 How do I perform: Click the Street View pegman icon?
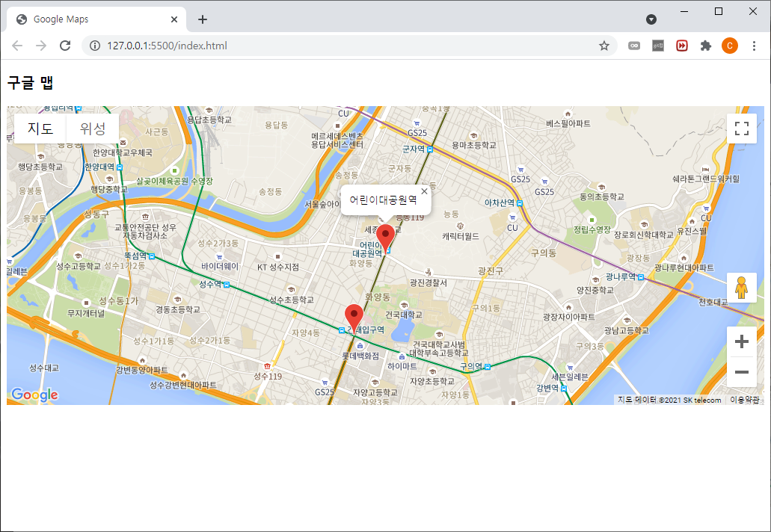pyautogui.click(x=742, y=288)
